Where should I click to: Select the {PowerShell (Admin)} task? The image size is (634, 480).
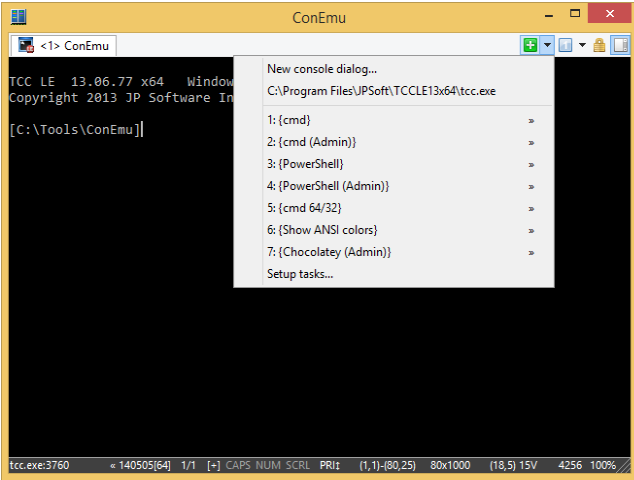point(328,186)
